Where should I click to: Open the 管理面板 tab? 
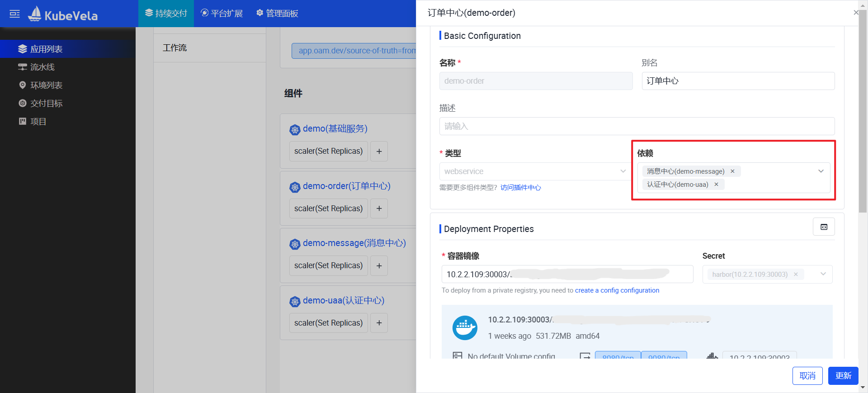(x=277, y=14)
